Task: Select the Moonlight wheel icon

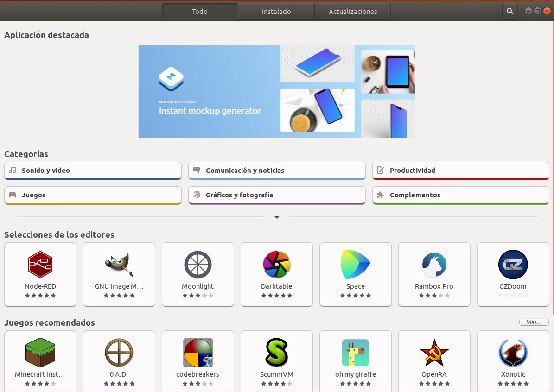Action: (x=198, y=265)
